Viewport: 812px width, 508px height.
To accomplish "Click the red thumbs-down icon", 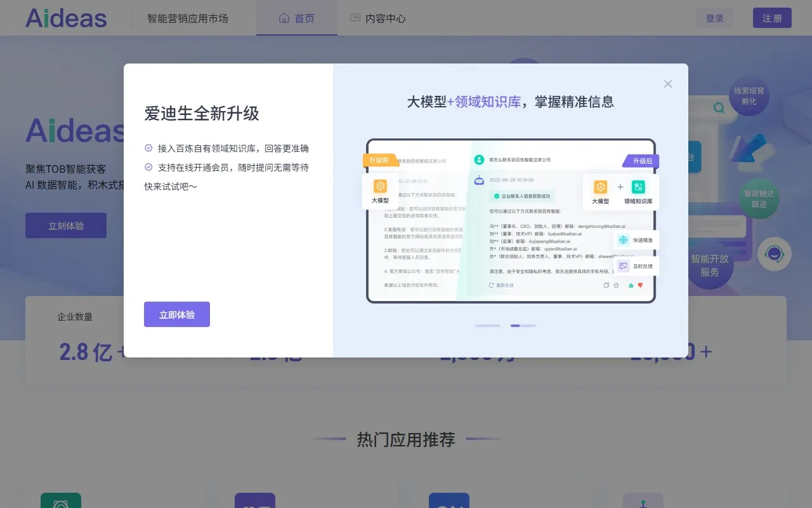I will click(640, 285).
